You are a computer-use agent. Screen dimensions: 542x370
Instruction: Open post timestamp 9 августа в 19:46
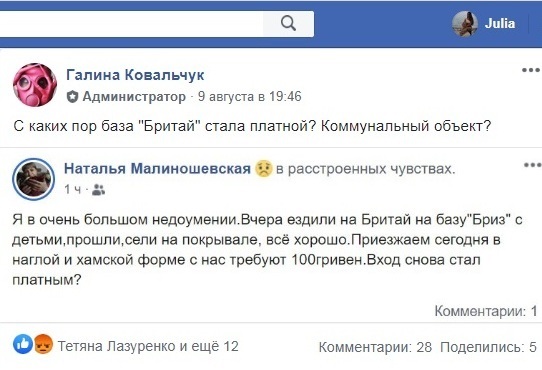pos(250,96)
